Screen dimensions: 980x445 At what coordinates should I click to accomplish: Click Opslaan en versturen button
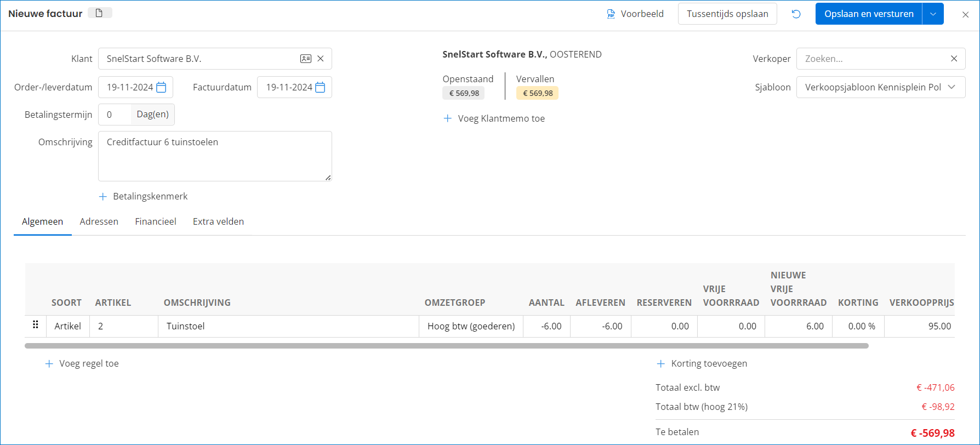869,14
